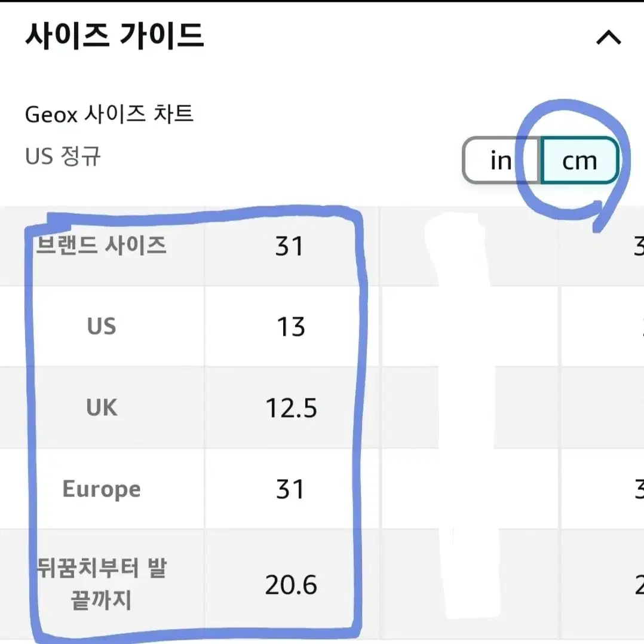
Task: Click the 뒤꿈치부터 발 끝까지 row label
Action: [x=102, y=584]
